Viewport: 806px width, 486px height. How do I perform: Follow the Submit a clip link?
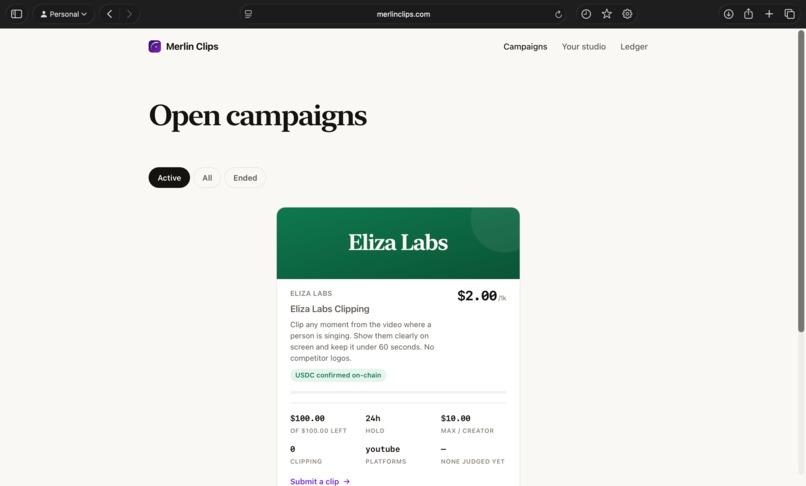tap(320, 481)
